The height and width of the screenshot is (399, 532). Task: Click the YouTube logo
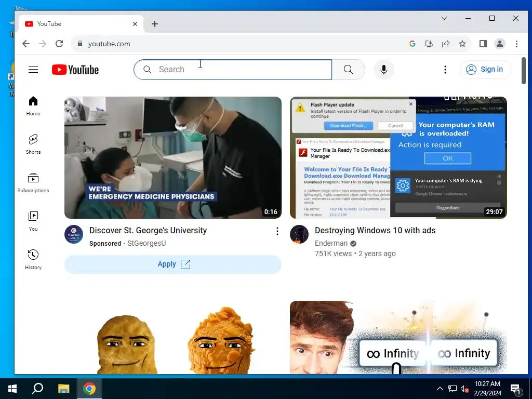75,70
